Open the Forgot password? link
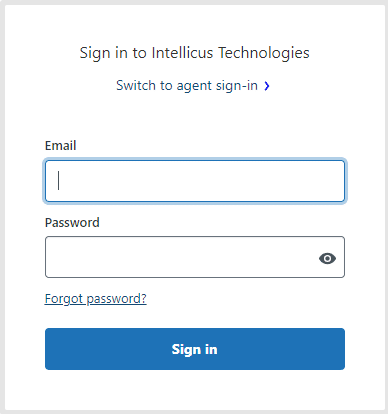The width and height of the screenshot is (388, 414). [x=96, y=299]
